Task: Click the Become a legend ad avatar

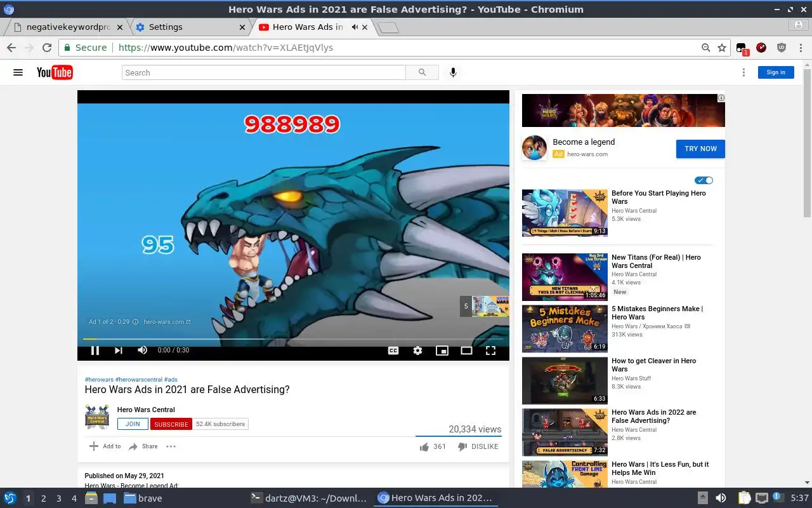Action: point(534,148)
